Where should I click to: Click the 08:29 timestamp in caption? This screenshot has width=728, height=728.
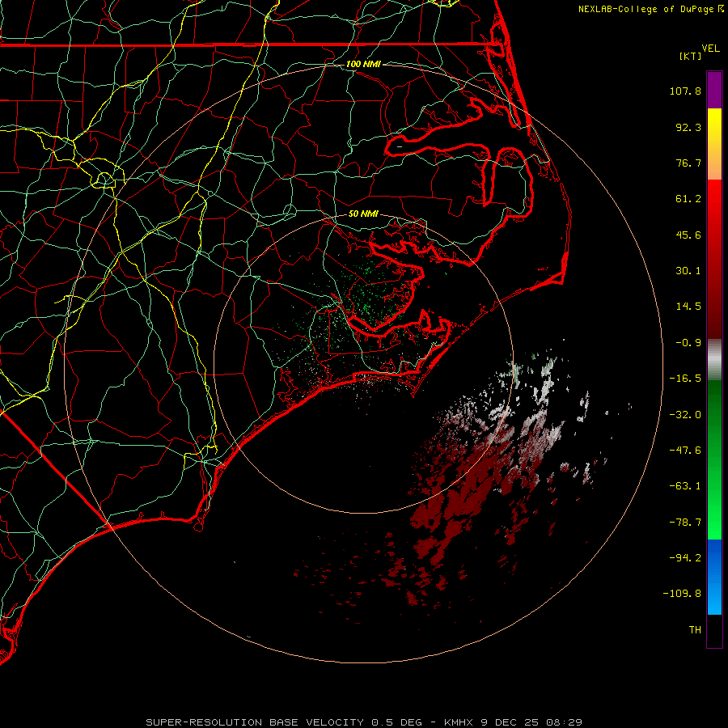pyautogui.click(x=564, y=722)
